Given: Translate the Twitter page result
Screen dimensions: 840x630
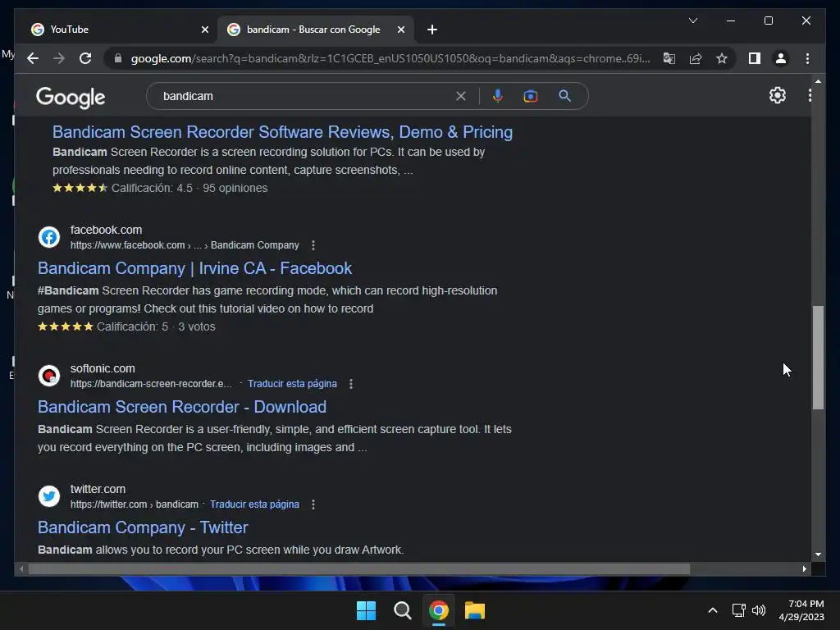Looking at the screenshot, I should pyautogui.click(x=254, y=504).
